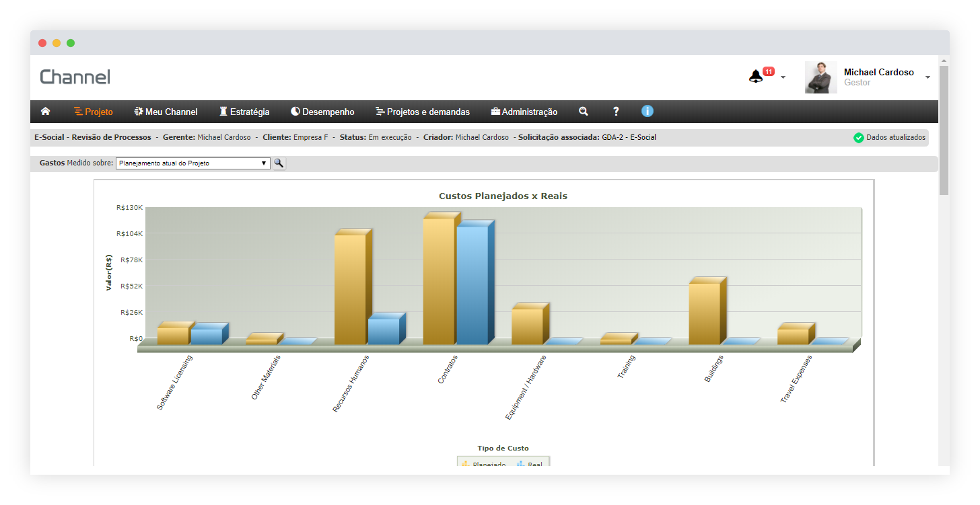
Task: Expand the notifications dropdown arrow
Action: pos(783,78)
